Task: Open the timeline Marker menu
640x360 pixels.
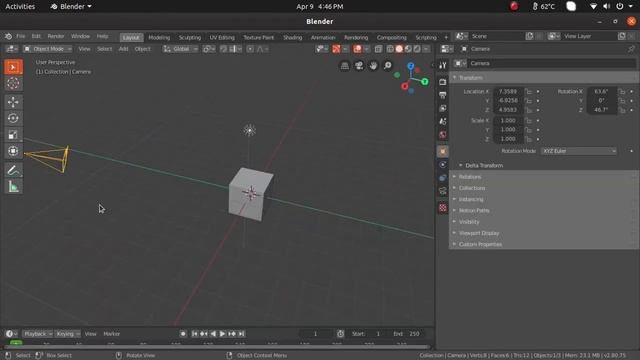Action: 111,334
